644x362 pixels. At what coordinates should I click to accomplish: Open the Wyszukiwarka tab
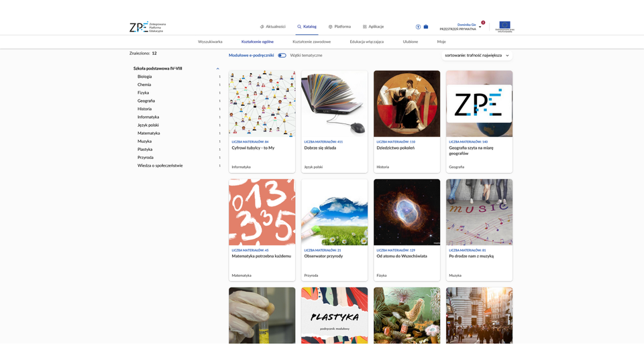point(210,42)
